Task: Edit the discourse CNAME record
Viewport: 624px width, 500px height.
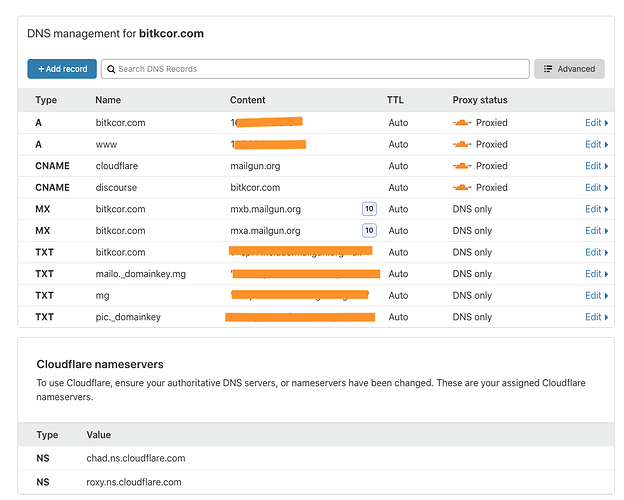Action: pos(596,188)
